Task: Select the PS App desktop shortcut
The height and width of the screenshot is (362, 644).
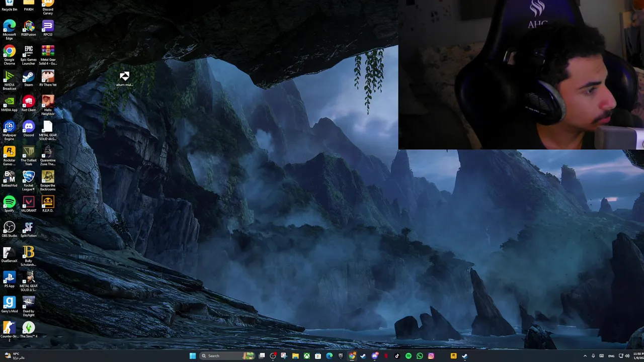Action: click(x=9, y=280)
